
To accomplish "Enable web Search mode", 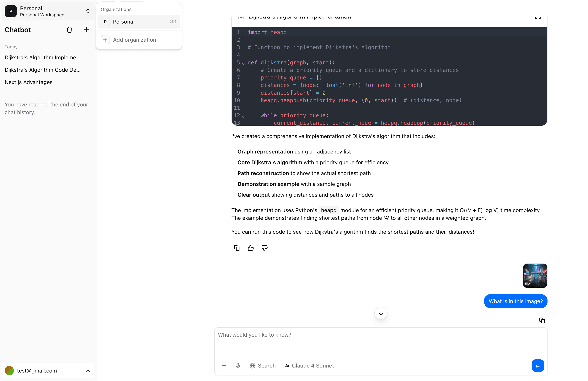I will pos(263,366).
